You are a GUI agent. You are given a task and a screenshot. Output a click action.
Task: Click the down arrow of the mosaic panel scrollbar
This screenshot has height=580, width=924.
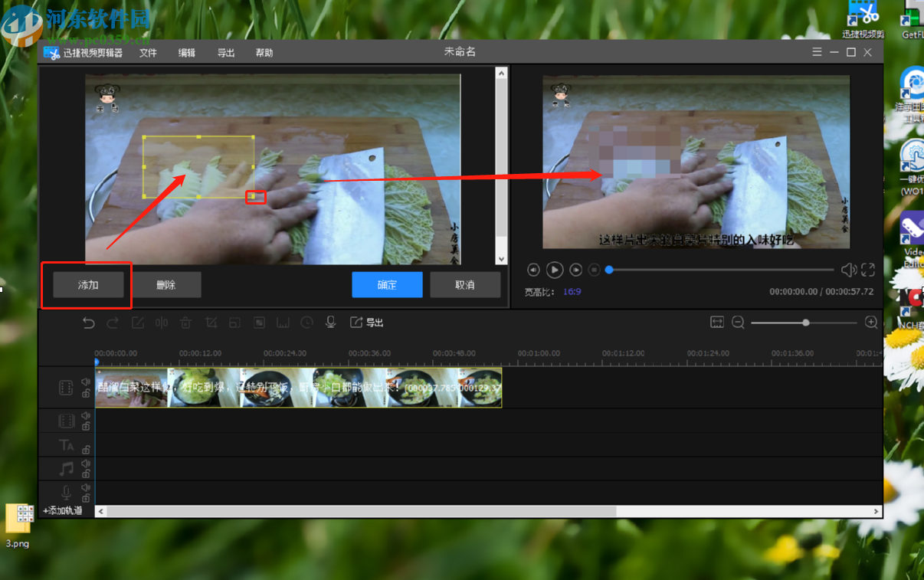[x=502, y=259]
